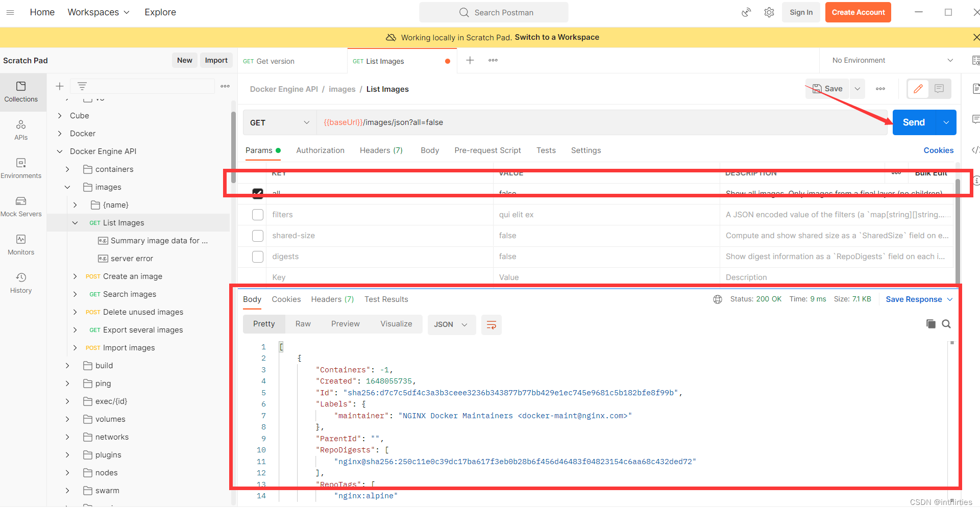
Task: Open Mock Servers in the sidebar
Action: point(21,207)
